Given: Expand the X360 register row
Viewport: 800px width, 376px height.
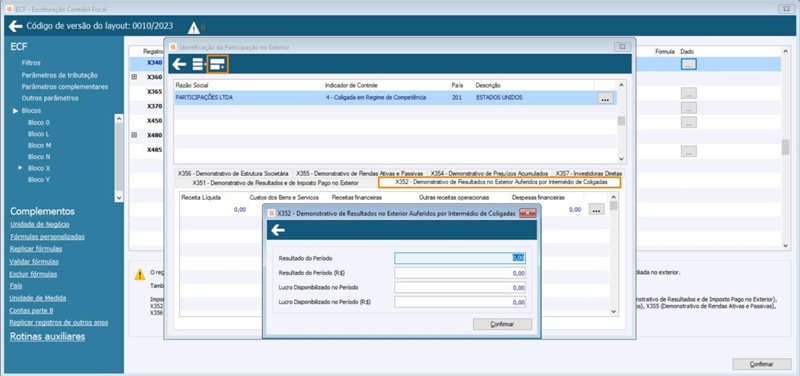Looking at the screenshot, I should click(134, 77).
